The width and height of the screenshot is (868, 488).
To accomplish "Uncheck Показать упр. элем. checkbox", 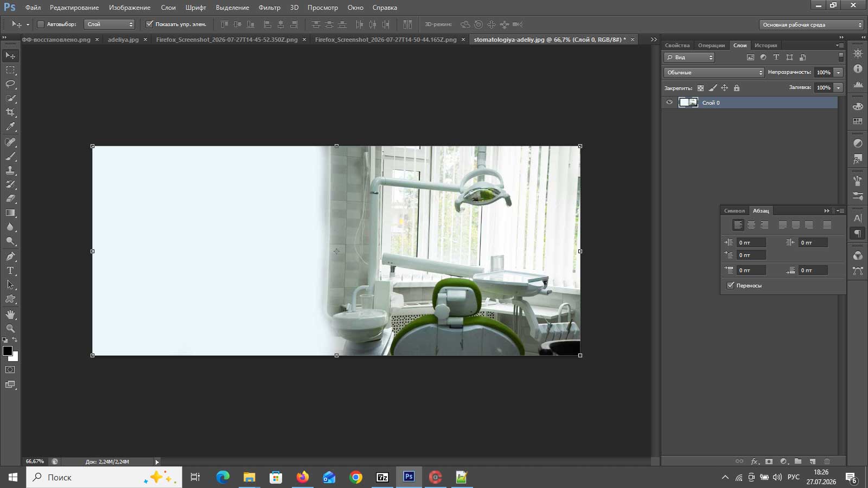I will pyautogui.click(x=150, y=24).
